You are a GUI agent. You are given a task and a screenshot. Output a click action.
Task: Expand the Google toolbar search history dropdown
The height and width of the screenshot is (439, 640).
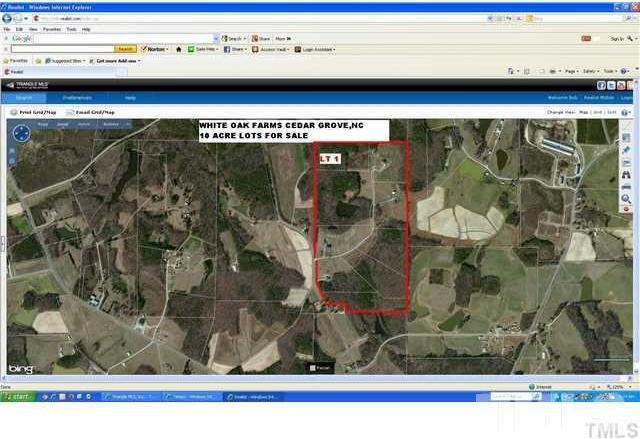coord(216,38)
